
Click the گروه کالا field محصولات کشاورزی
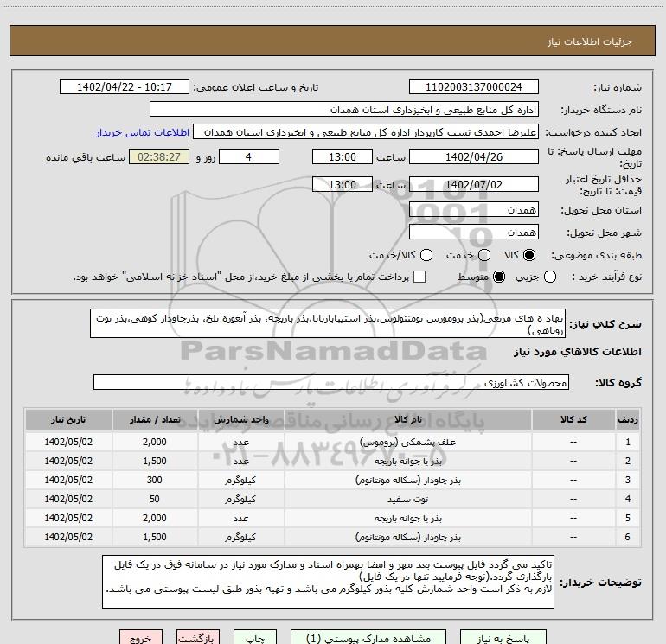click(x=331, y=382)
